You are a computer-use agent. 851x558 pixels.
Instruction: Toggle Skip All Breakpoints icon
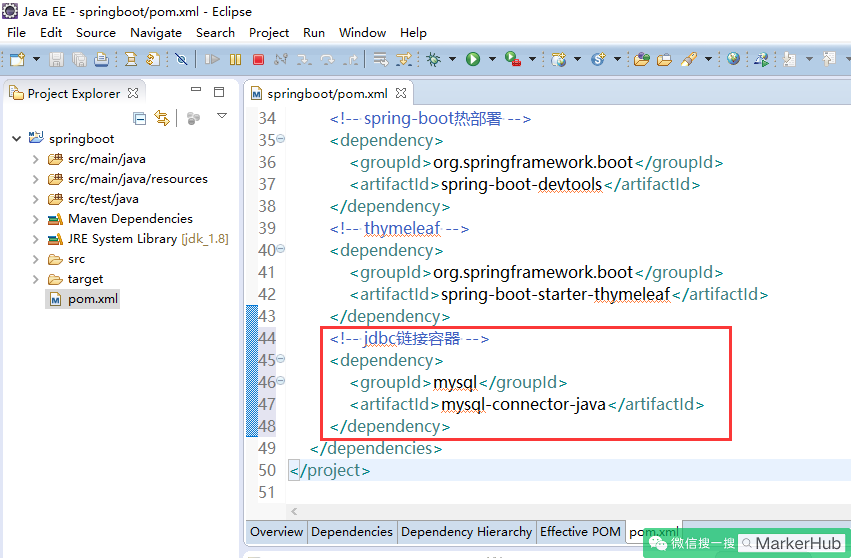pyautogui.click(x=181, y=59)
